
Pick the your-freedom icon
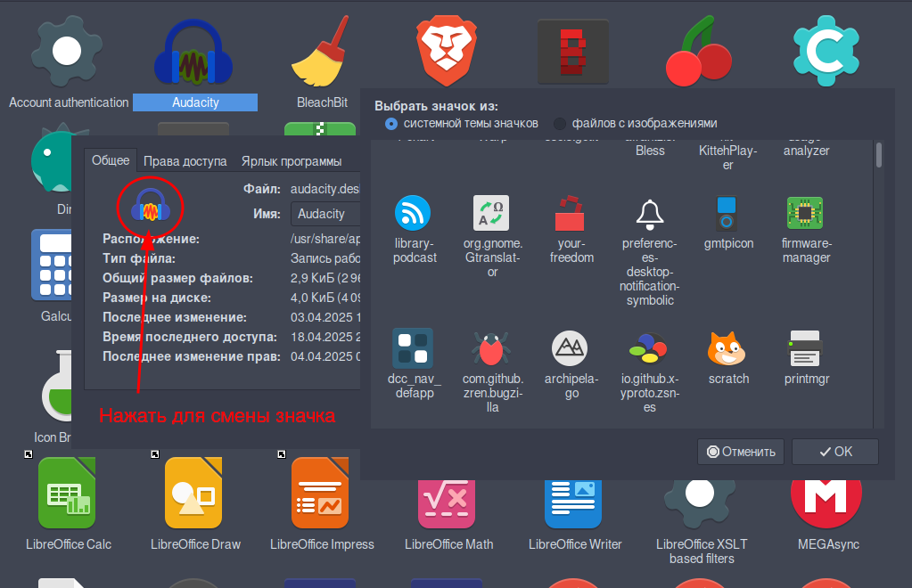(x=570, y=213)
